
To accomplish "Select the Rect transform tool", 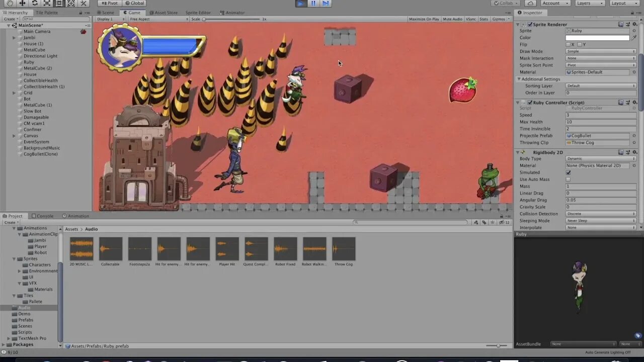I will [59, 3].
